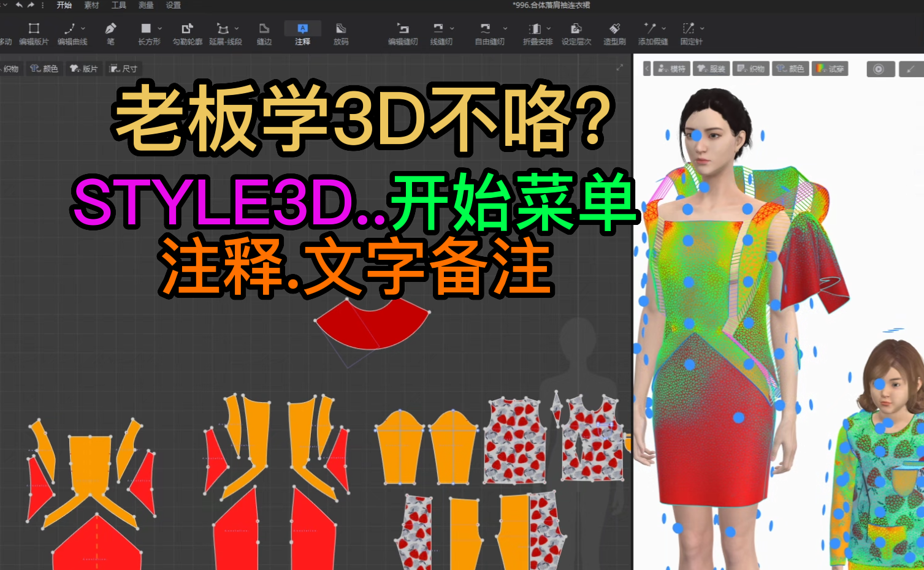Open the 设置 menu tab
Viewport: 924px width, 570px height.
(x=174, y=5)
